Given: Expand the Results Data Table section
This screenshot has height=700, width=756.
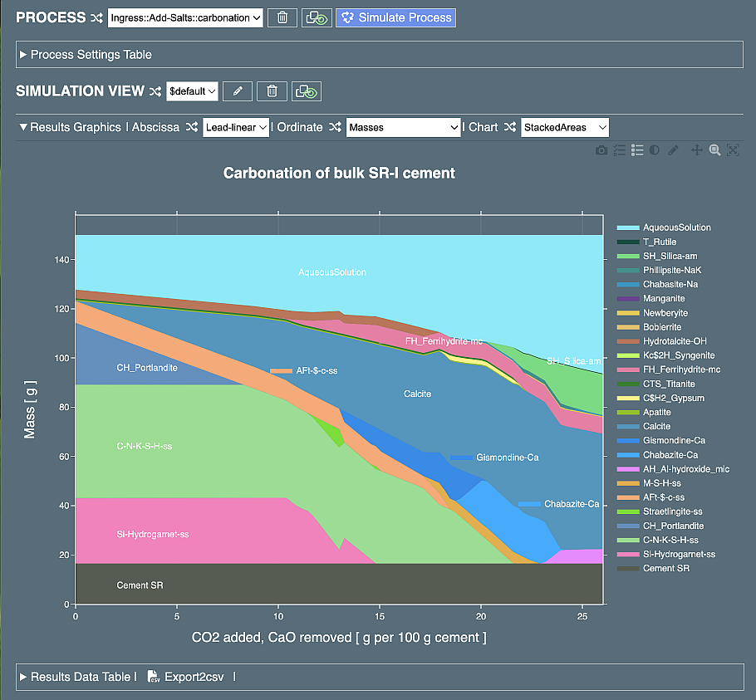Looking at the screenshot, I should pyautogui.click(x=77, y=677).
